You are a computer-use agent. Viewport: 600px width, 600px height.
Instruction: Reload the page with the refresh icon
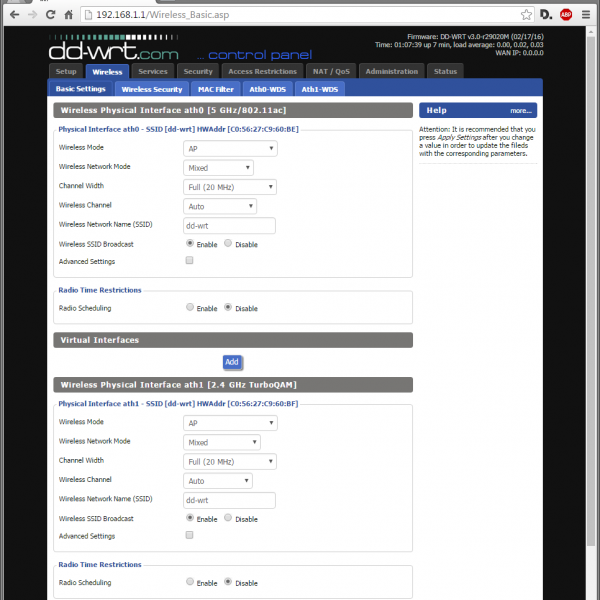(52, 16)
